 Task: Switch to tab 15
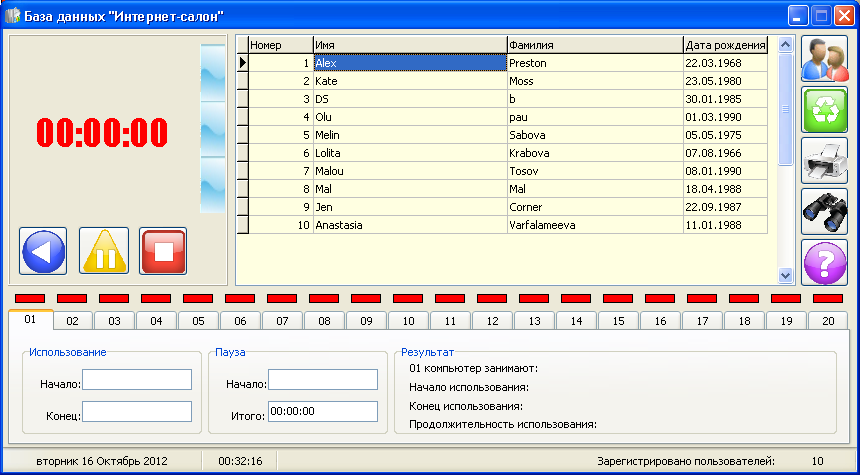[x=619, y=321]
